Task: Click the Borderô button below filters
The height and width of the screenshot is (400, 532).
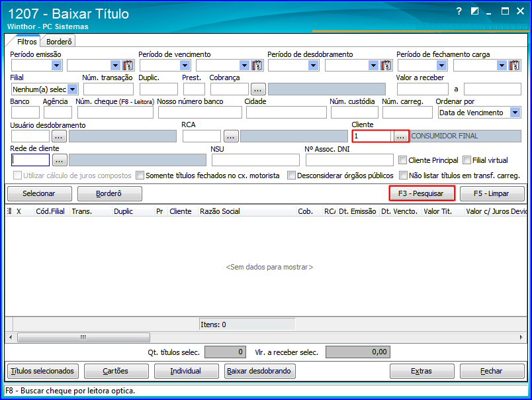Action: 110,193
